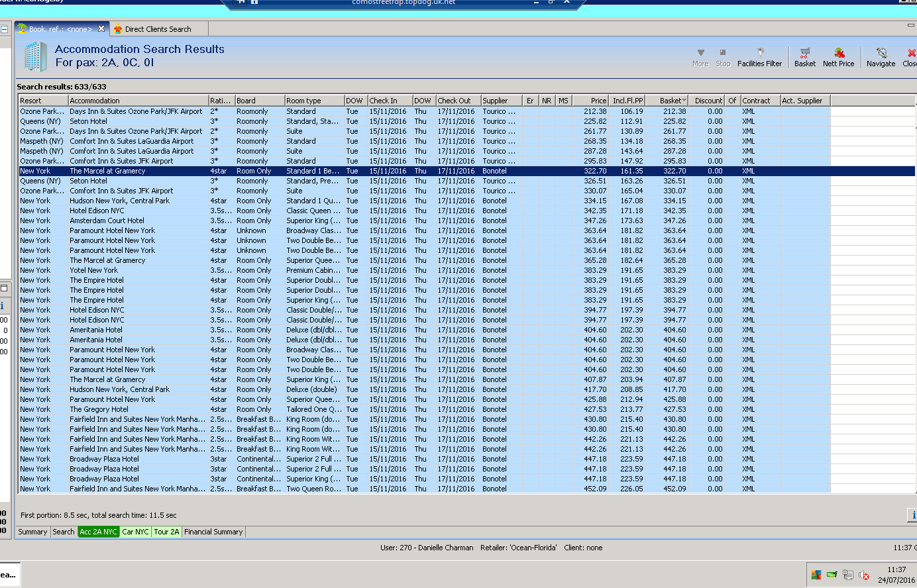Open the Financial Summary tab
917x588 pixels.
(x=213, y=532)
